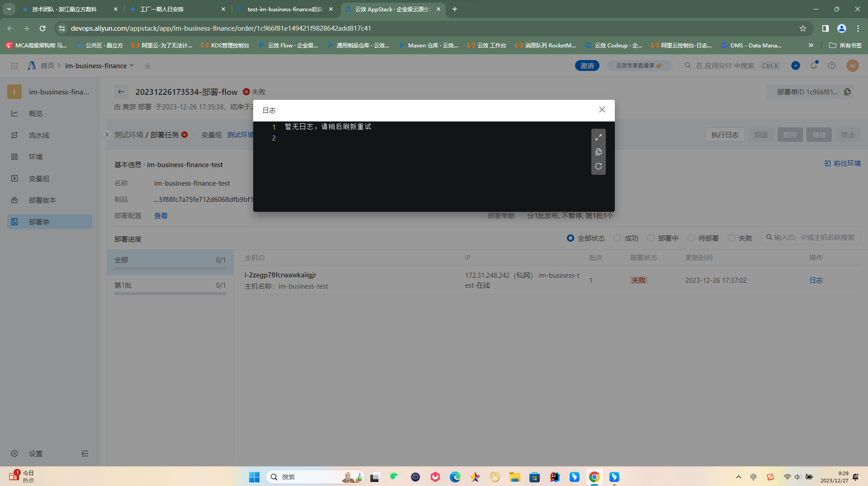Select the 第1批 0/1 progress row
Image resolution: width=868 pixels, height=486 pixels.
170,287
